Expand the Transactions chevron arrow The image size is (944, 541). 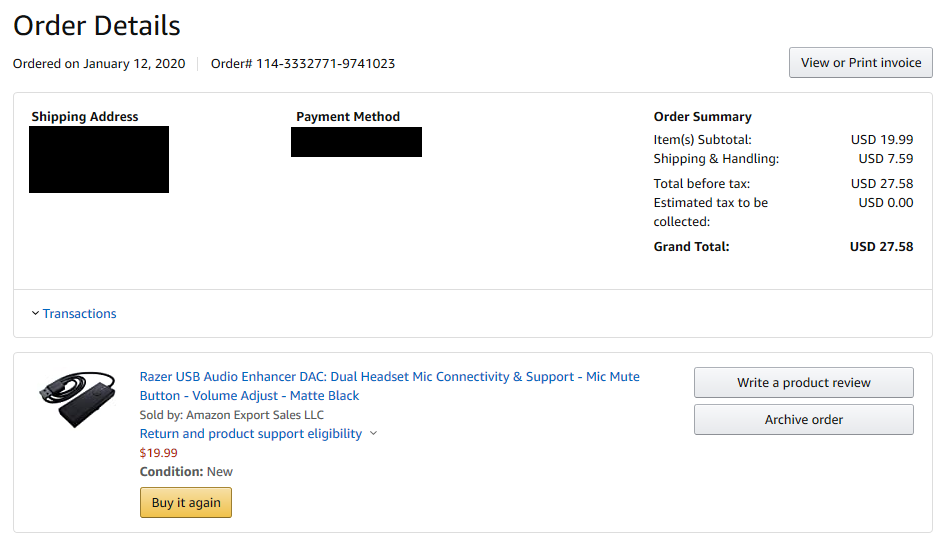[36, 314]
